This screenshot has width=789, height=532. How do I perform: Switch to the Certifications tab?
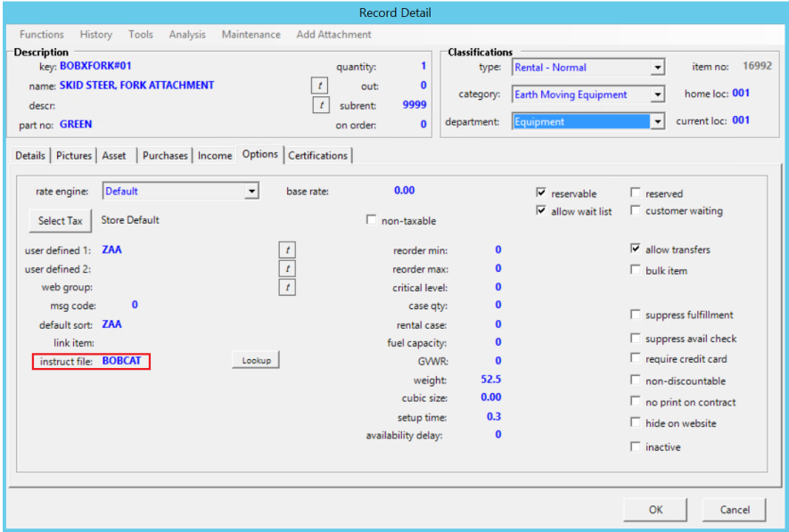pos(317,155)
